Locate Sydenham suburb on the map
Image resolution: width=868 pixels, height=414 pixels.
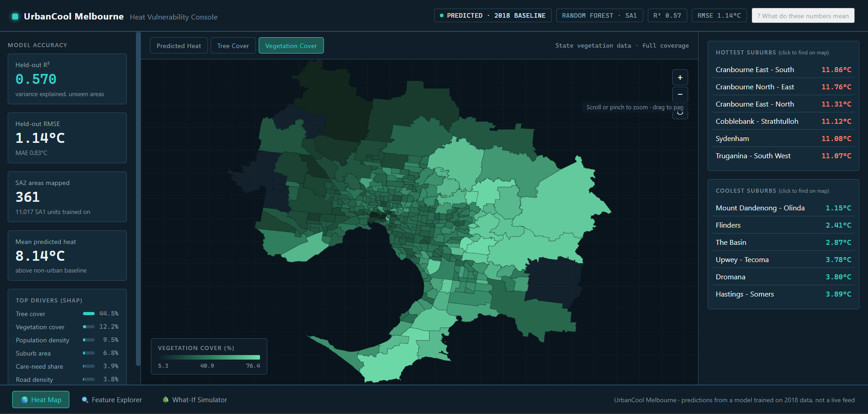[783, 139]
